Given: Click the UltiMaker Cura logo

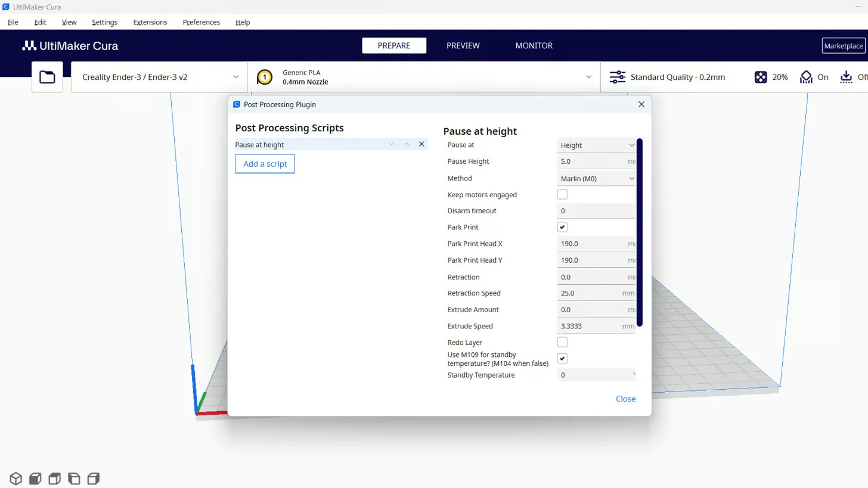Looking at the screenshot, I should 70,46.
